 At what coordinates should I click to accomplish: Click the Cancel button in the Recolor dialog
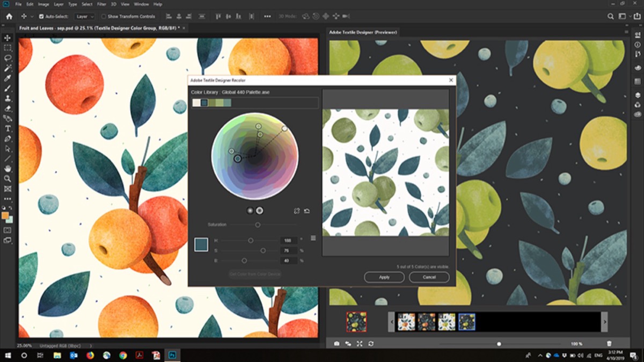pos(429,277)
